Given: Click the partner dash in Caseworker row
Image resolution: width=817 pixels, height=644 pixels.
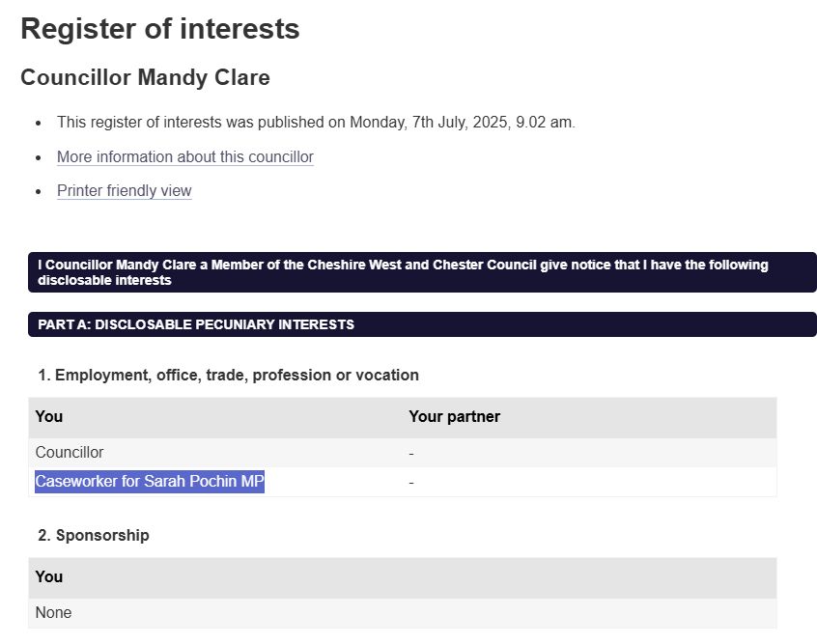Looking at the screenshot, I should (411, 482).
